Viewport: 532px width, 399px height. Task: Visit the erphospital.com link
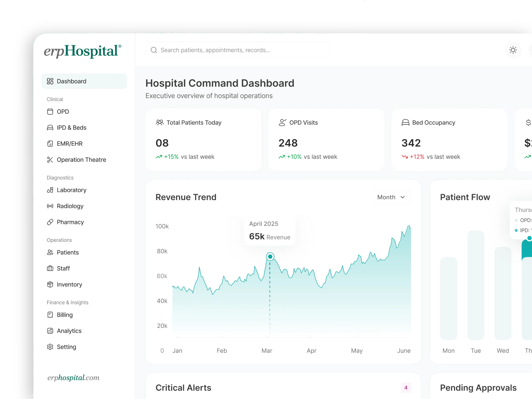click(73, 378)
